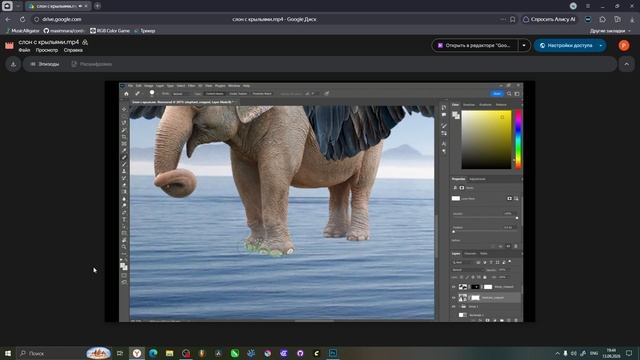Screen dimensions: 640x360
Task: Open Photoshop's File menu in the video
Action: [x=131, y=86]
